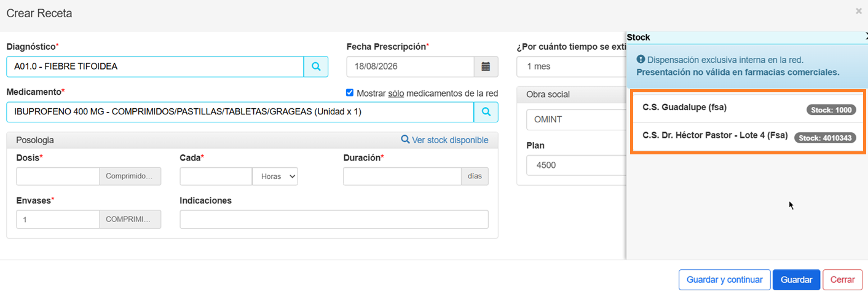Click Presentación no válida en farmacias comerciales text
Image resolution: width=868 pixels, height=297 pixels.
pos(738,72)
